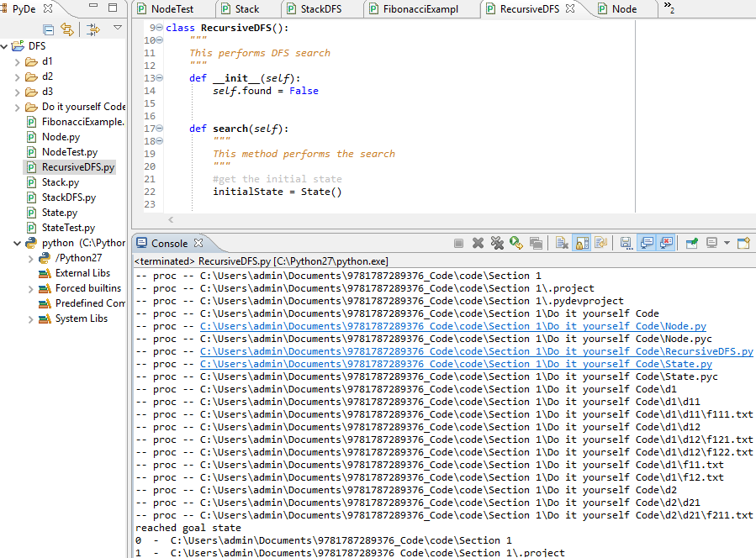
Task: Minimize the Package Explorer view
Action: [93, 6]
